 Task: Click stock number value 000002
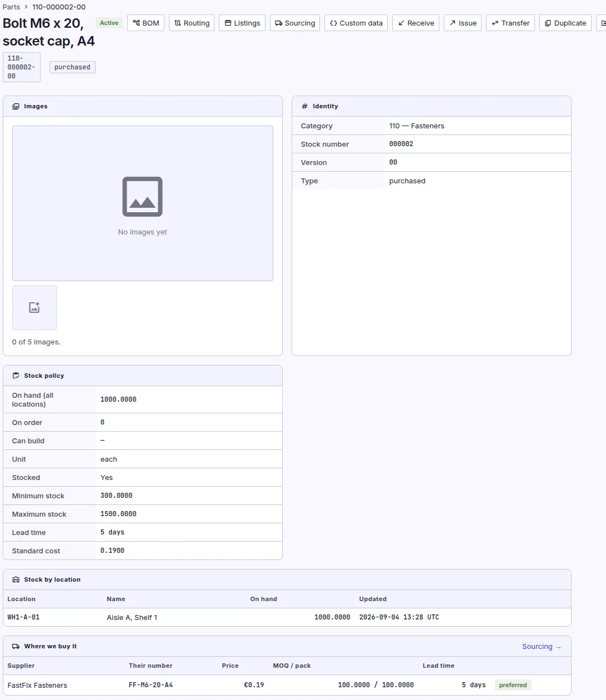click(x=401, y=144)
